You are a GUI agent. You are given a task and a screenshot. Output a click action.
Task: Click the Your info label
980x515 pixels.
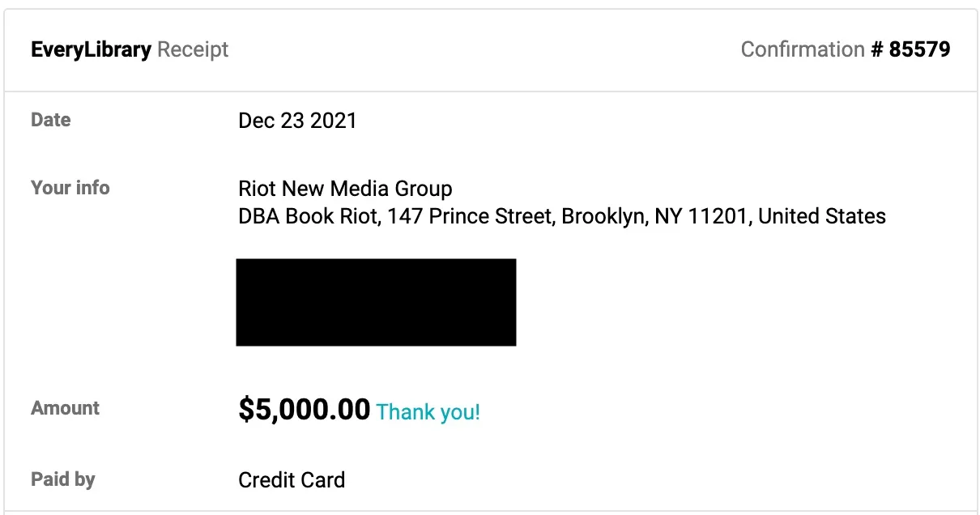70,188
